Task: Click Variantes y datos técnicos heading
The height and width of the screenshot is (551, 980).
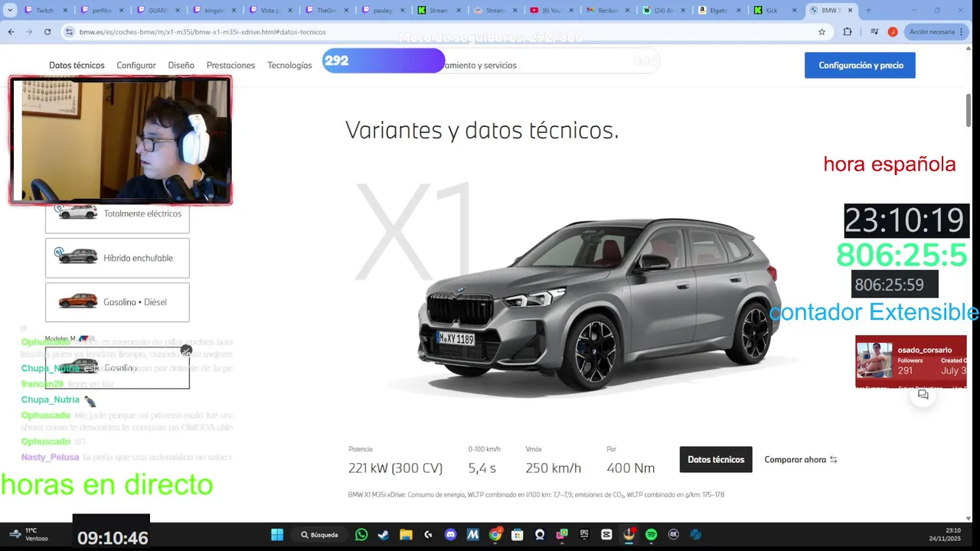Action: coord(482,130)
